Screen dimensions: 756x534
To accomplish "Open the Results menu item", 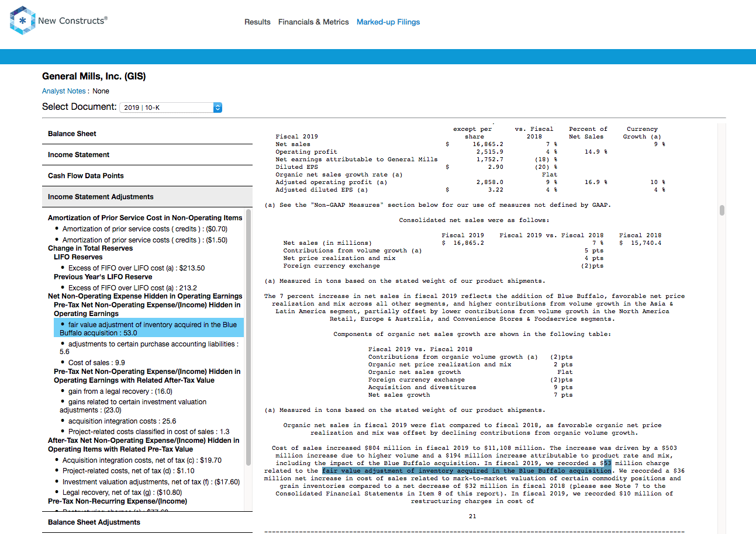I will [257, 22].
